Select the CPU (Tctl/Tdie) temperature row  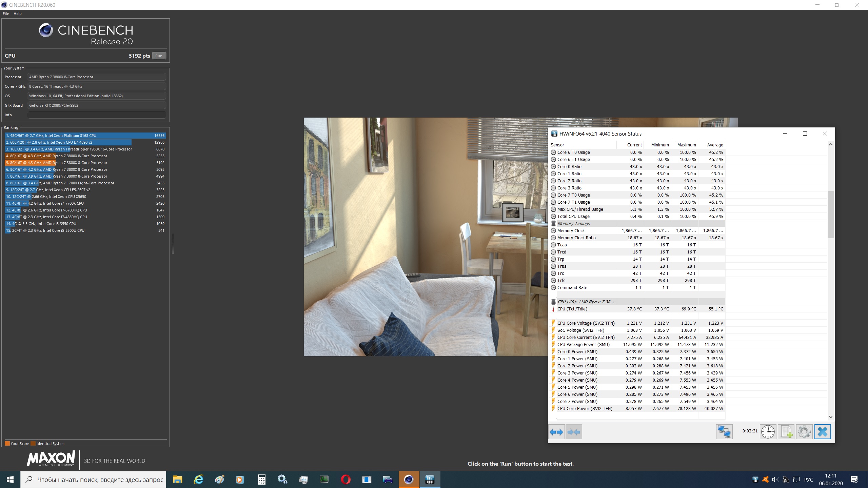pyautogui.click(x=572, y=309)
